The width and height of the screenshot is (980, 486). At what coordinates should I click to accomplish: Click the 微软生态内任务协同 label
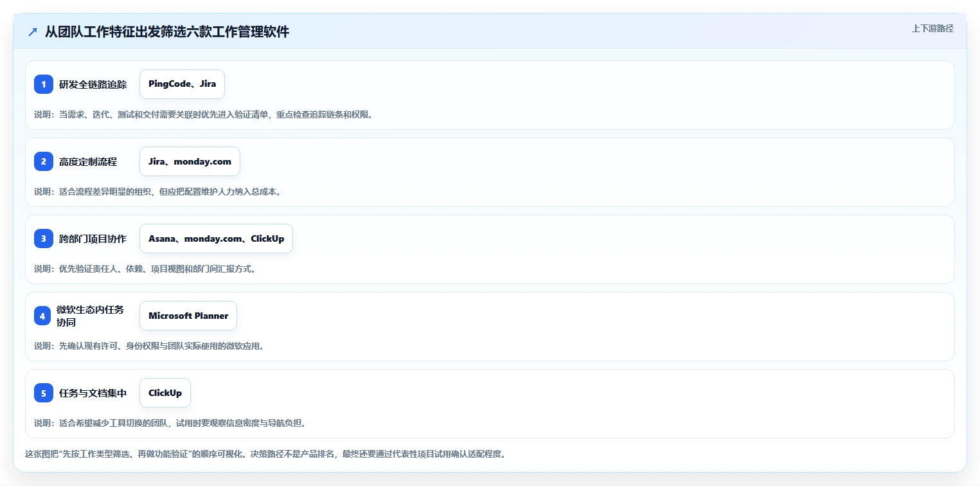90,316
